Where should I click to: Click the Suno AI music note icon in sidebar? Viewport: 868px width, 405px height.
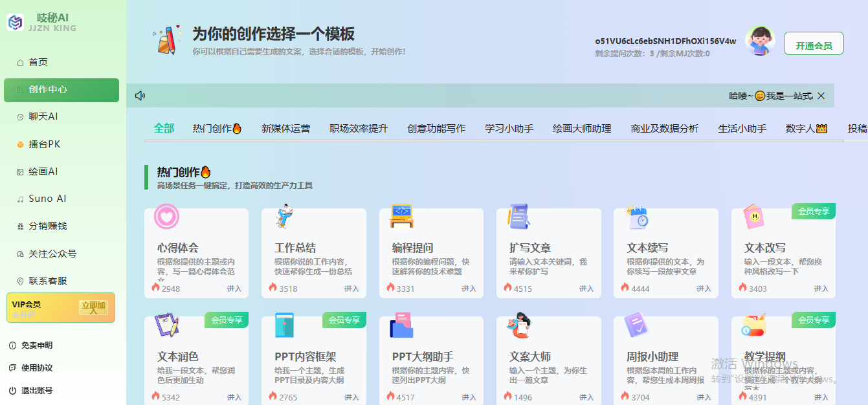21,198
